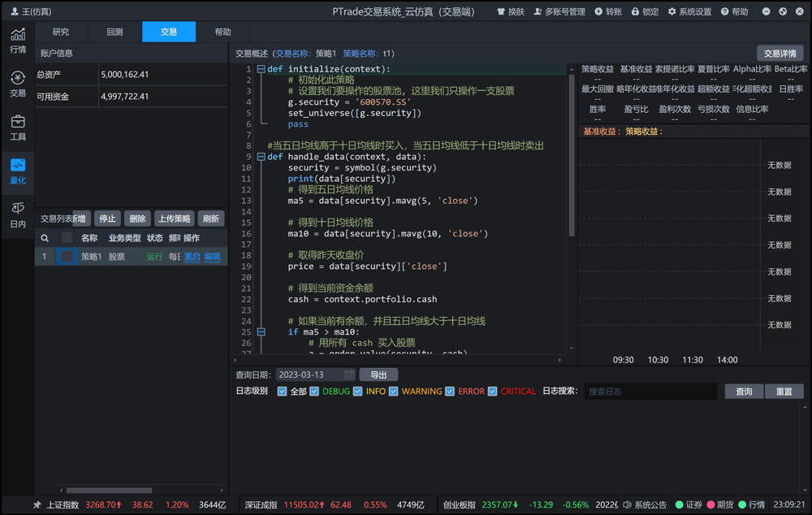
Task: Click the horizontal scrollbar under the strategy list
Action: [x=110, y=490]
